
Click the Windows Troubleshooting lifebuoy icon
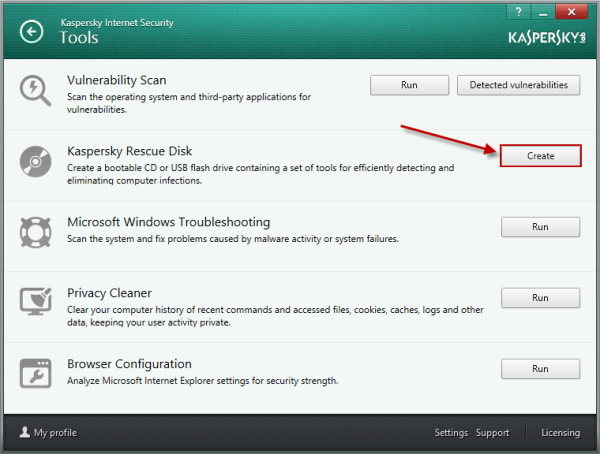[x=37, y=233]
